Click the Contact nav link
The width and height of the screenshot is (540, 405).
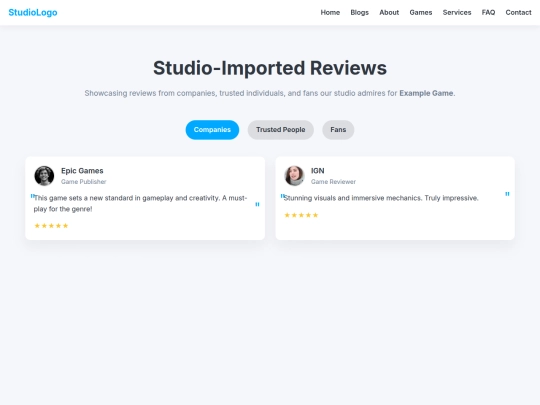(x=518, y=12)
